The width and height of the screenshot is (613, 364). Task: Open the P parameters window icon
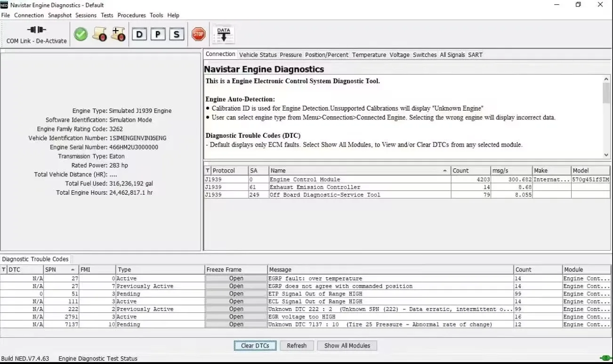pos(158,34)
